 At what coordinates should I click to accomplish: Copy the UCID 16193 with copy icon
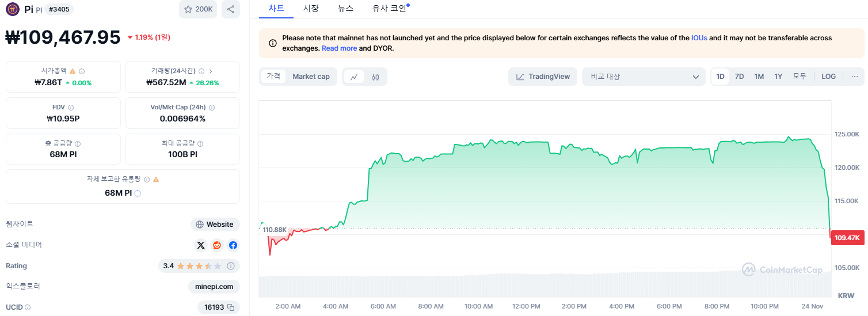tap(231, 307)
